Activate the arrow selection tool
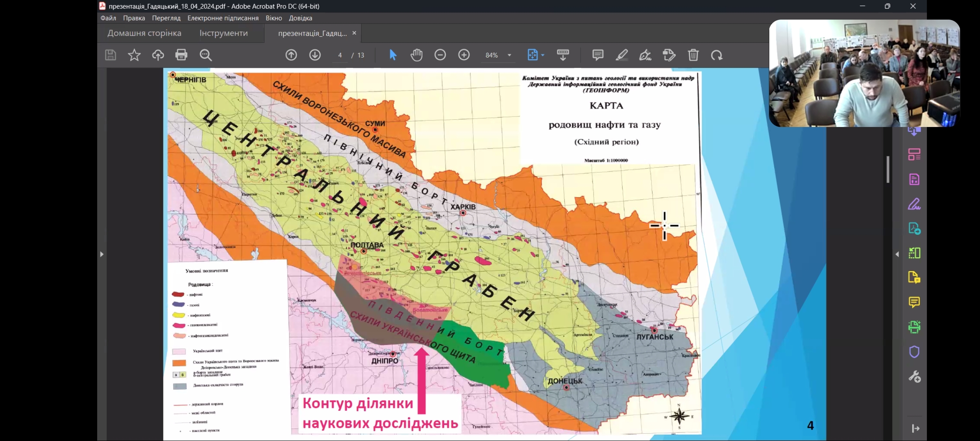 393,55
